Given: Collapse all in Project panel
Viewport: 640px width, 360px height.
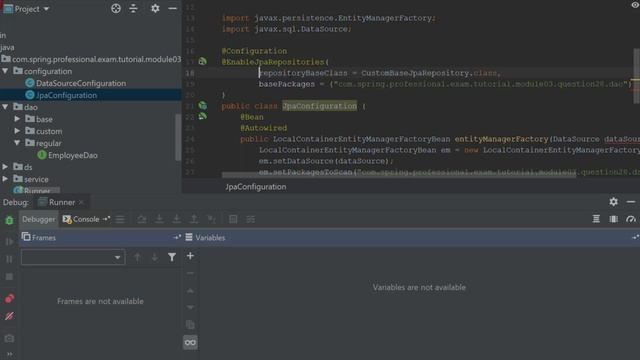Looking at the screenshot, I should 133,9.
